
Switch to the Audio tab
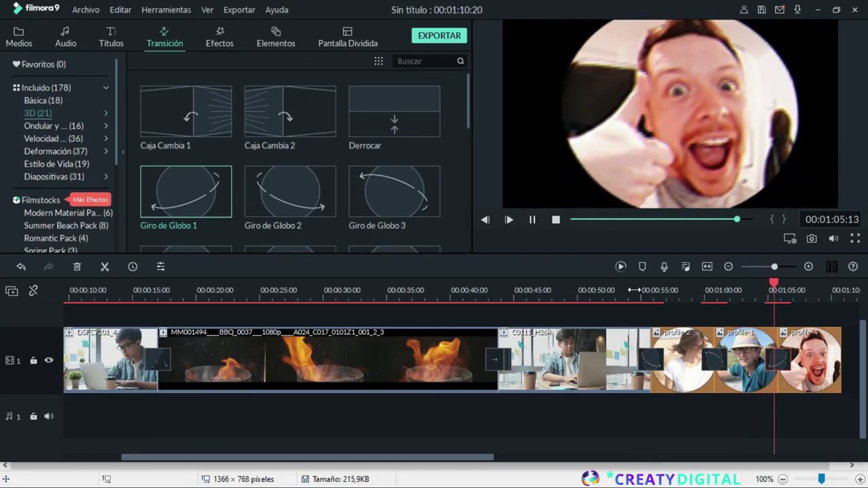tap(66, 37)
